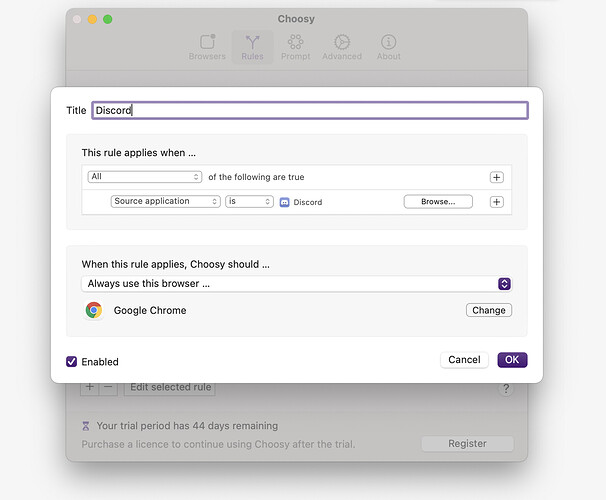Click the Discord app icon
Image resolution: width=606 pixels, height=500 pixels.
click(285, 202)
